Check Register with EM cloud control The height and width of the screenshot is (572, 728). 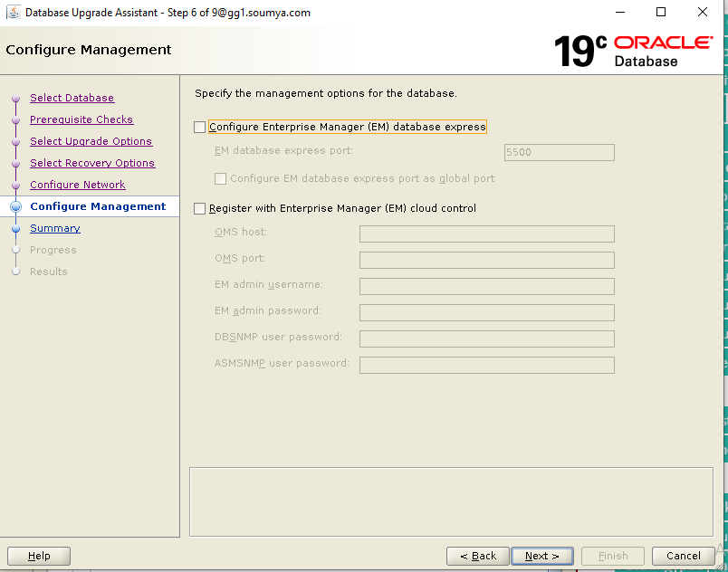point(199,209)
